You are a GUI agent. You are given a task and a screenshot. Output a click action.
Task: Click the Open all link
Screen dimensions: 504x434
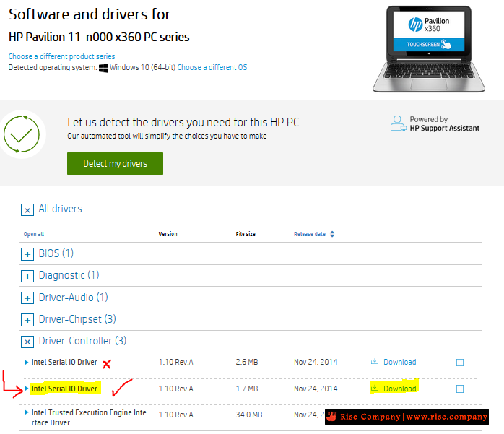(34, 234)
